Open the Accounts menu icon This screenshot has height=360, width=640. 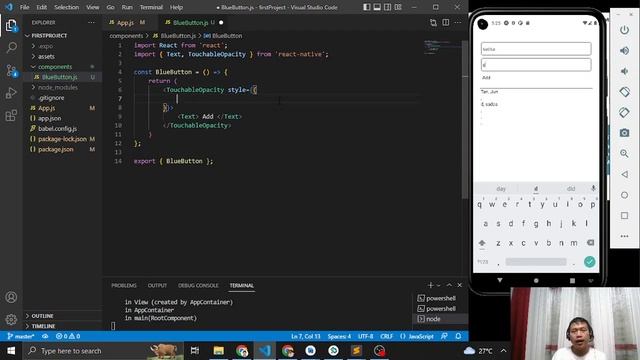click(x=11, y=297)
